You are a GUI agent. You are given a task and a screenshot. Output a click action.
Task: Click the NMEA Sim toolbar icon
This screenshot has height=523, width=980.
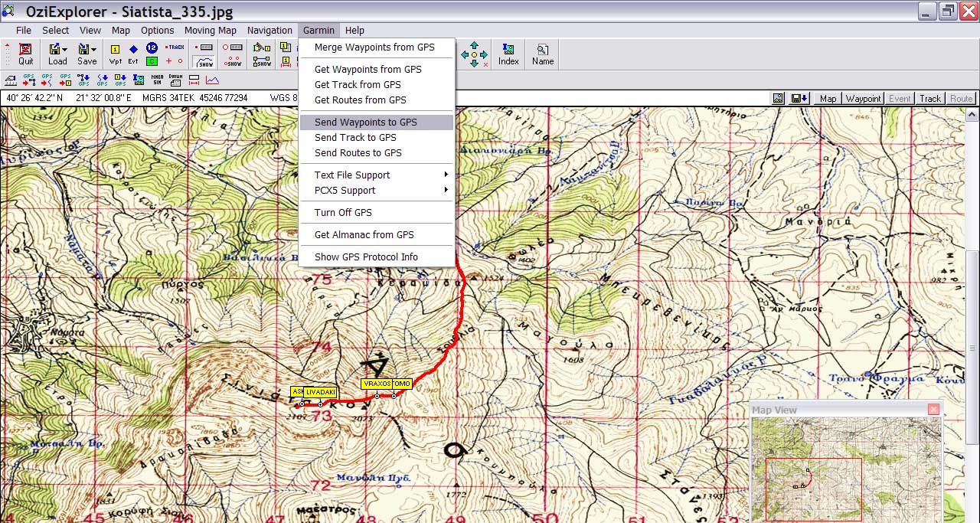tap(157, 79)
